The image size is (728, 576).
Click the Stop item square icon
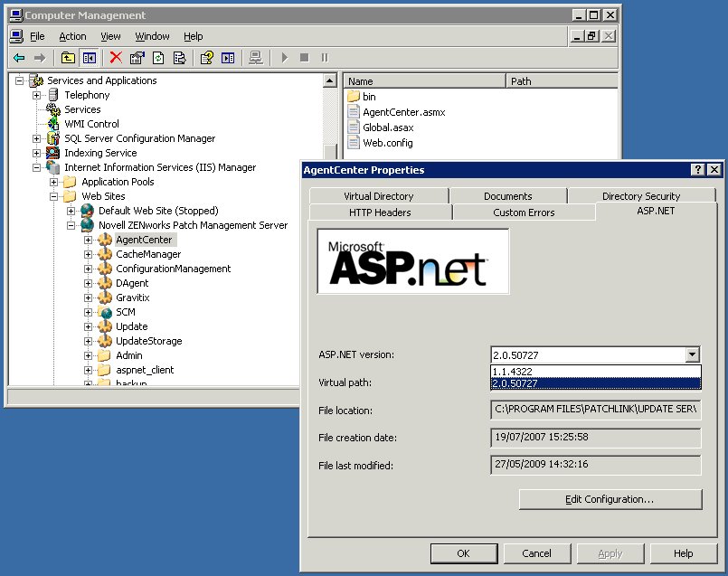pos(305,58)
